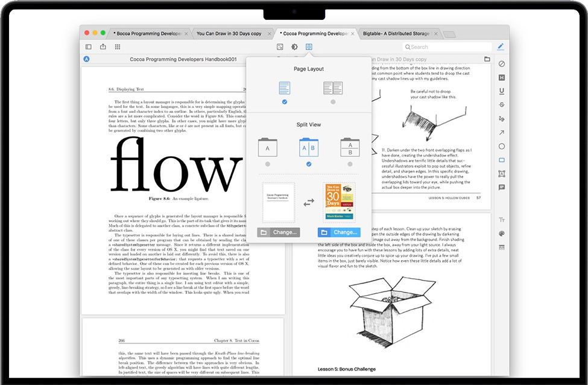
Task: Choose single page layout icon
Action: click(285, 88)
